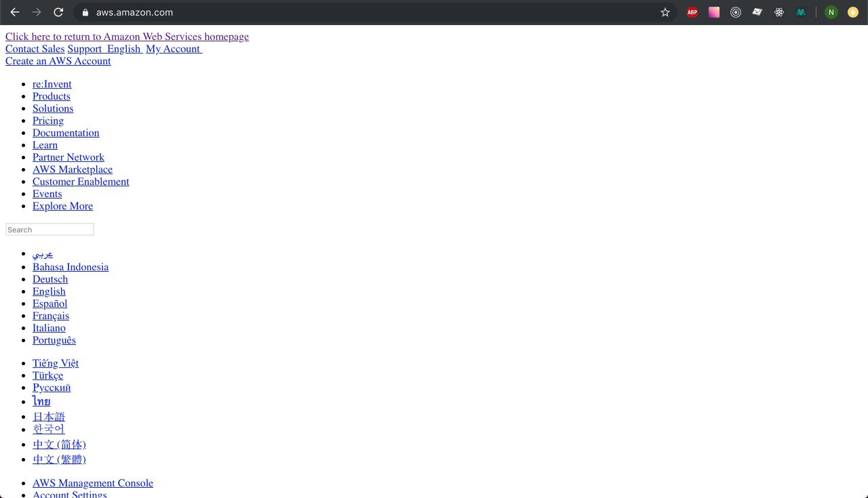Open the Customer Enablement navigation item
The image size is (868, 498).
(81, 182)
